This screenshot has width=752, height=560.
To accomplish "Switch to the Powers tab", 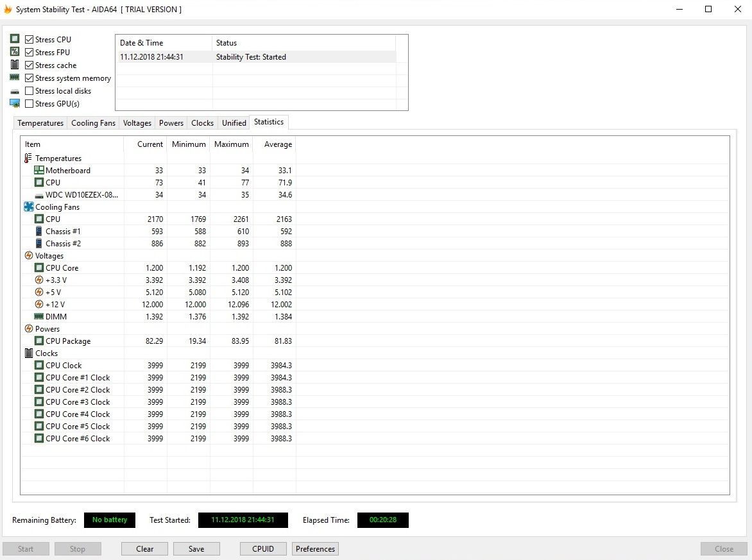I will point(171,123).
